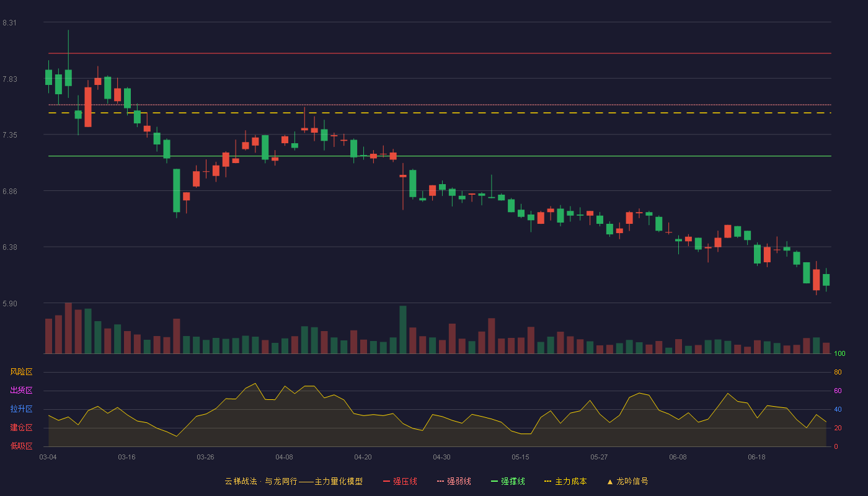This screenshot has width=868, height=496.
Task: Toggle the 强弱线 legend entry
Action: pos(454,481)
